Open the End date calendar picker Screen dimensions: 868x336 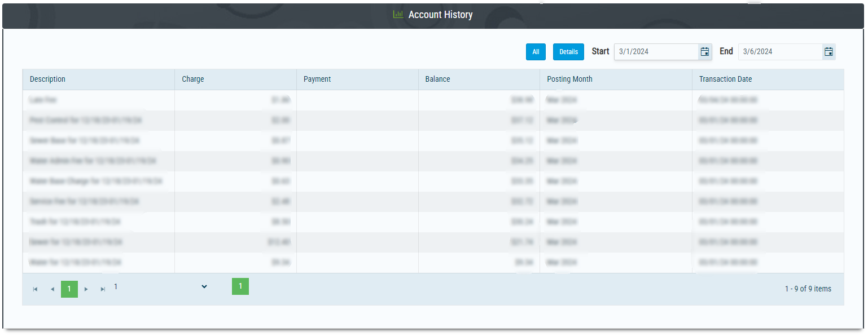pos(828,51)
